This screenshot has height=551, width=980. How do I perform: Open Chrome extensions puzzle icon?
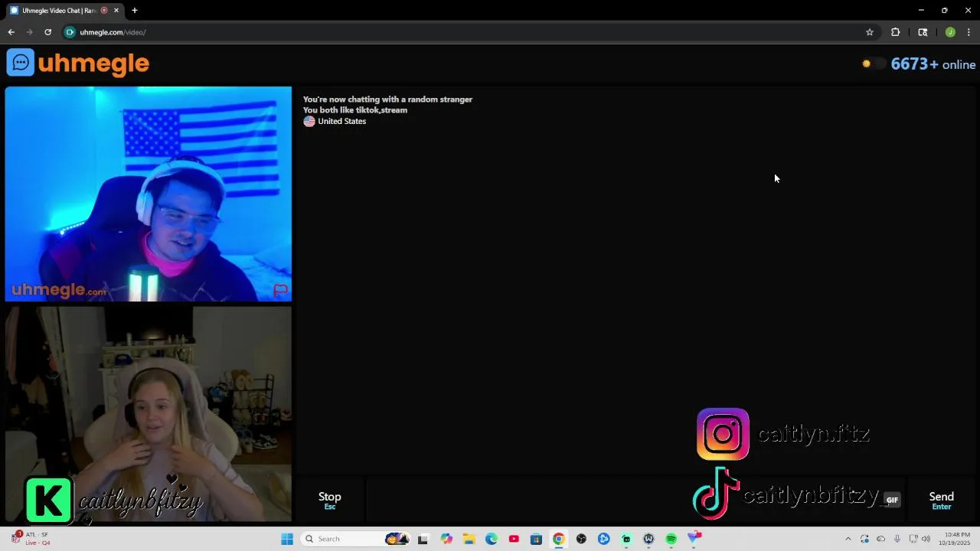click(x=895, y=32)
